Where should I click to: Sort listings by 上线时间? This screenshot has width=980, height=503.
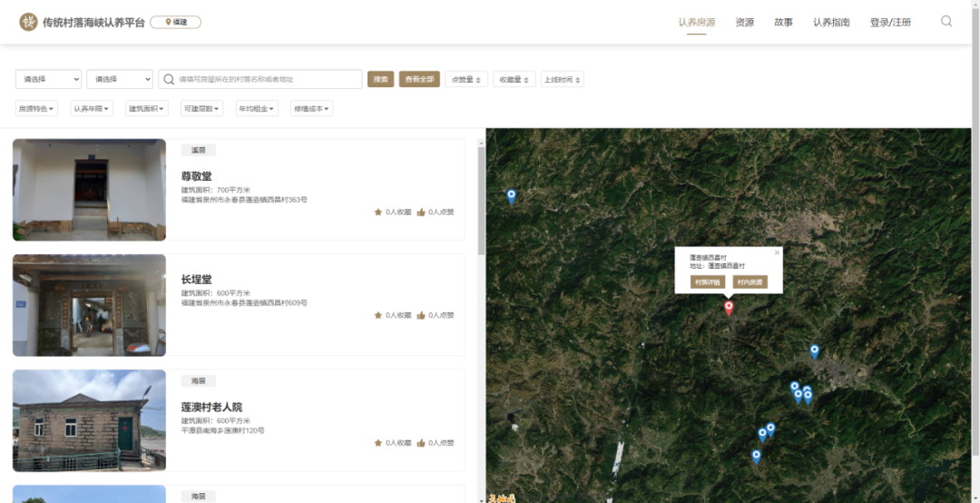click(x=563, y=80)
